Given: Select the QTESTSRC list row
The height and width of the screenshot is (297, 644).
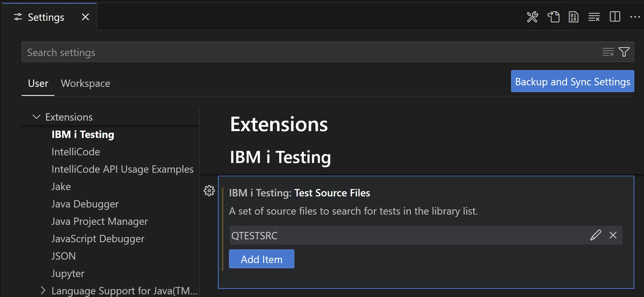Looking at the screenshot, I should tap(426, 235).
